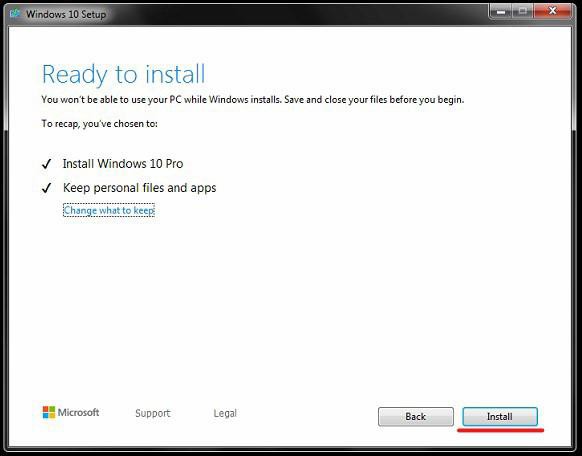582x456 pixels.
Task: Select the Keep personal files and apps text
Action: coord(140,188)
